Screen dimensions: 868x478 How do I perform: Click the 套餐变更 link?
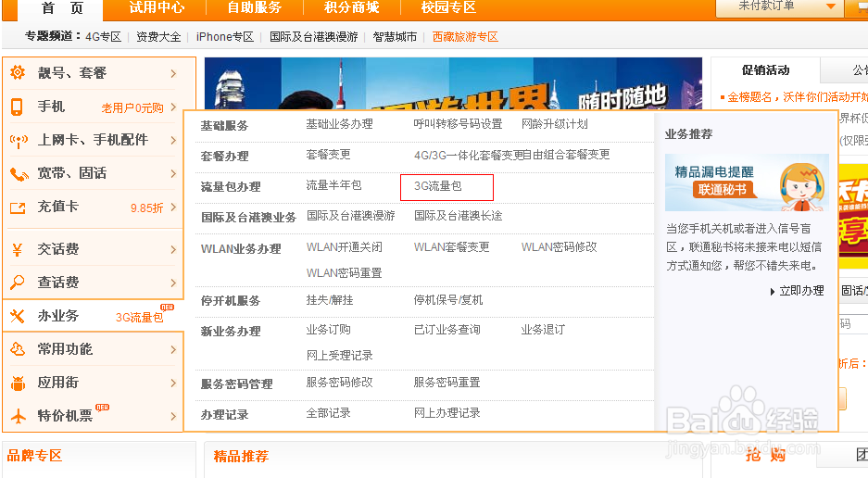[328, 155]
